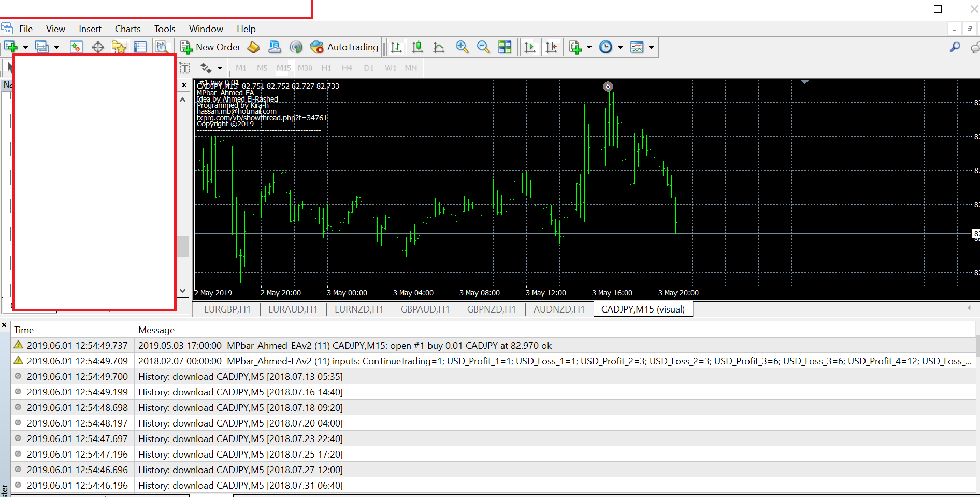Toggle chart shift button
Image resolution: width=980 pixels, height=497 pixels.
tap(551, 47)
